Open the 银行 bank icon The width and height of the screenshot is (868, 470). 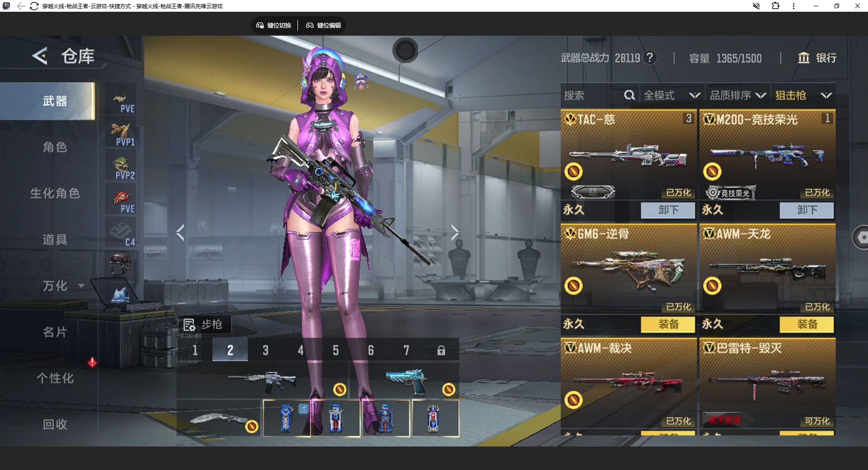pyautogui.click(x=803, y=58)
